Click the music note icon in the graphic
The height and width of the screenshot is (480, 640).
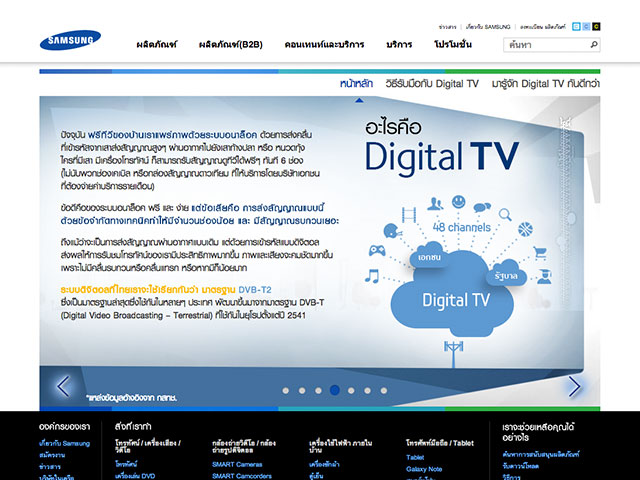371,275
